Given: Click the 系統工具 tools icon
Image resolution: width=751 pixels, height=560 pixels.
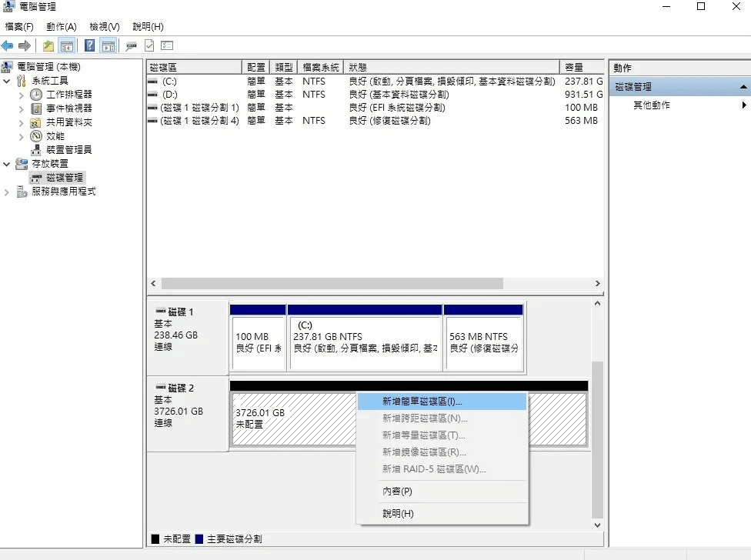Looking at the screenshot, I should pos(22,81).
